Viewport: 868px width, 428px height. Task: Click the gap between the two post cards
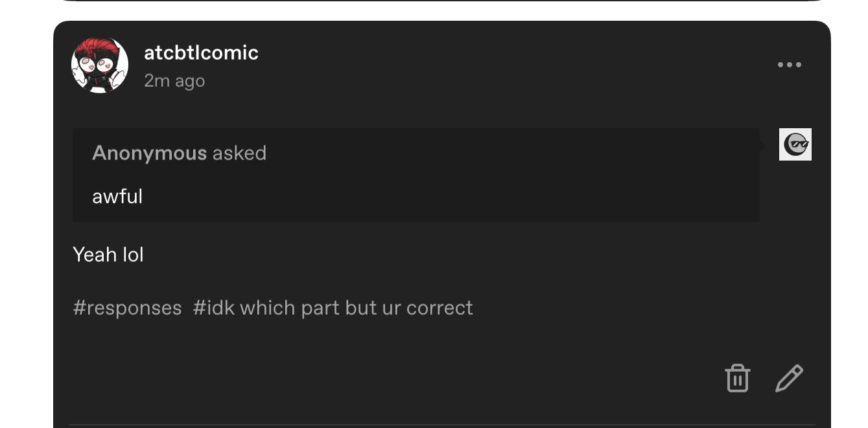pos(441,11)
